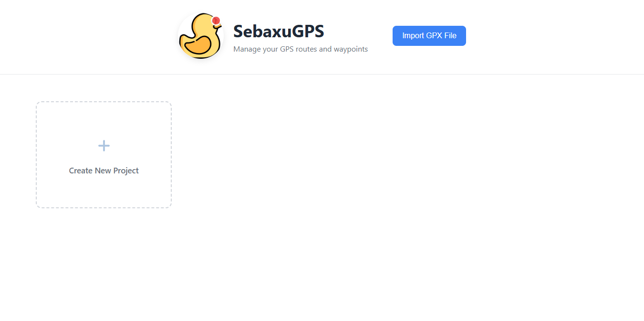Open the dashed Create New Project card
The width and height of the screenshot is (644, 321).
(x=104, y=155)
